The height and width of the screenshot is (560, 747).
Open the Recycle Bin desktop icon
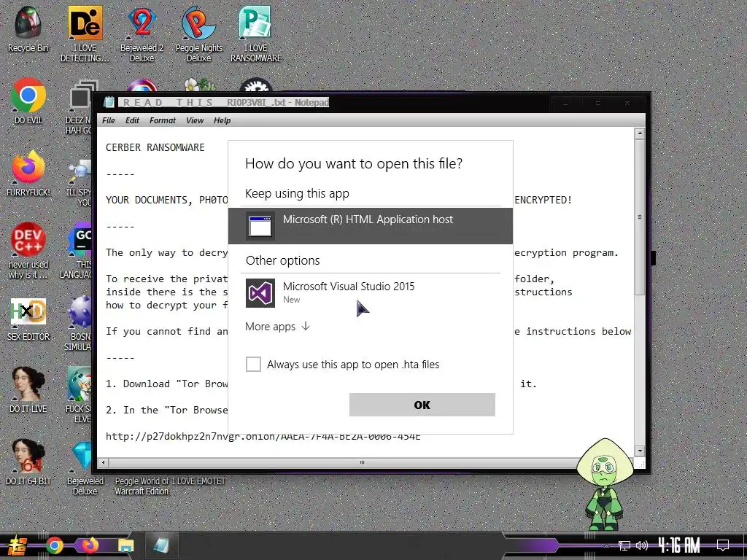[28, 28]
